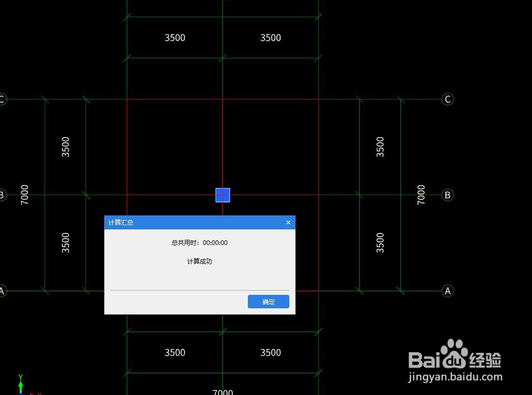The image size is (532, 395).
Task: Click the 计算汇总 dialog title
Action: tap(121, 223)
